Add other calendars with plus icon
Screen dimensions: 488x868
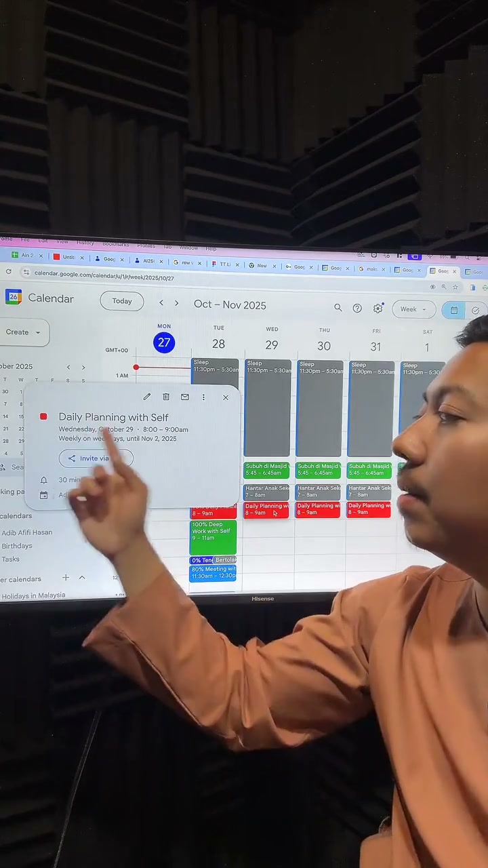pyautogui.click(x=66, y=578)
